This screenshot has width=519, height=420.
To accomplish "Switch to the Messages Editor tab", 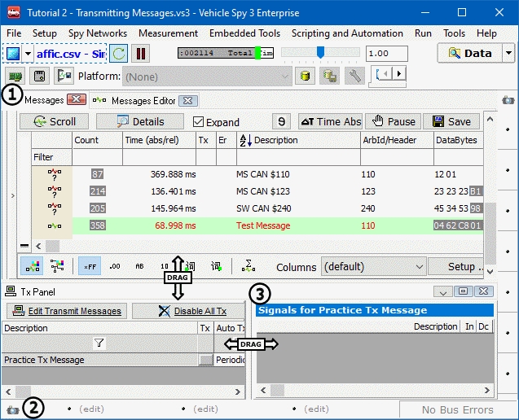I will 143,100.
